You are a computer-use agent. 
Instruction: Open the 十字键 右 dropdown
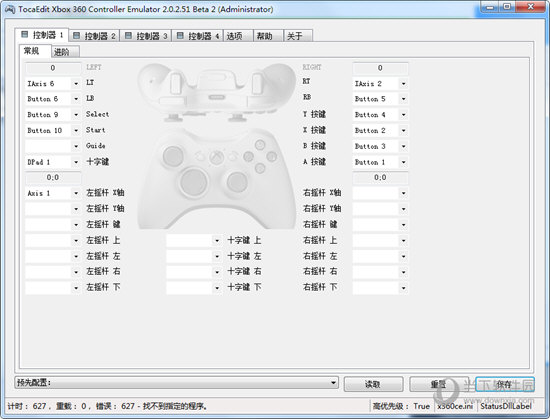point(194,272)
